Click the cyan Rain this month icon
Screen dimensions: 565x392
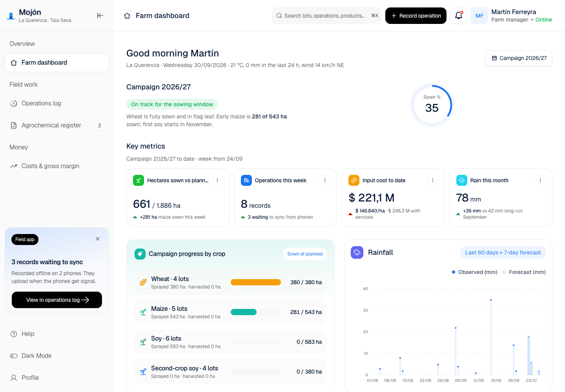tap(462, 180)
